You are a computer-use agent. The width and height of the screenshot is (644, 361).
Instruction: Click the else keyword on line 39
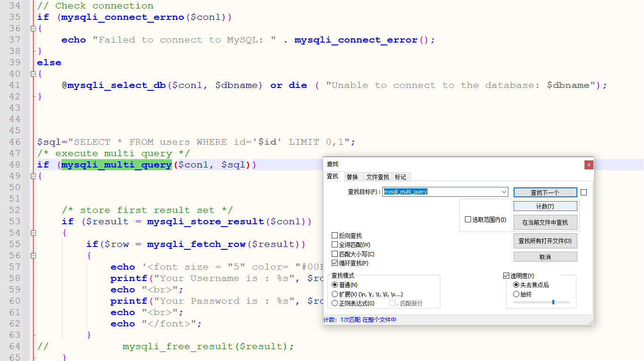(x=49, y=62)
